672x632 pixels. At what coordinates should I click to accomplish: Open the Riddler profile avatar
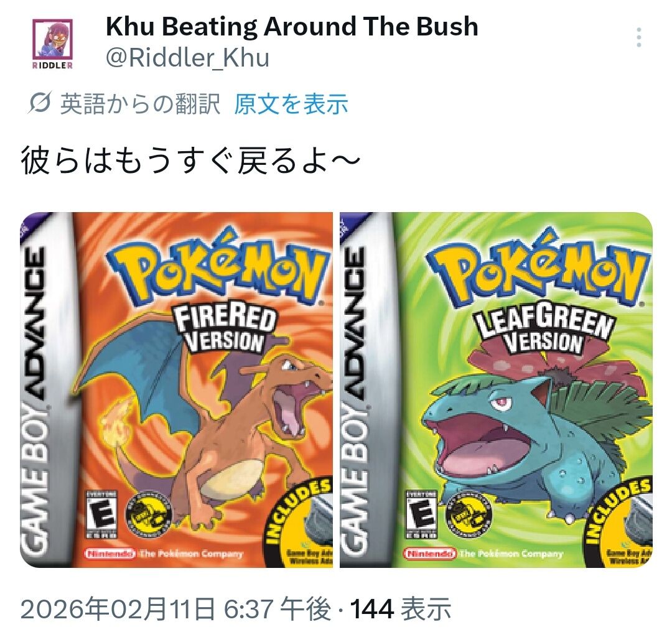(x=53, y=44)
